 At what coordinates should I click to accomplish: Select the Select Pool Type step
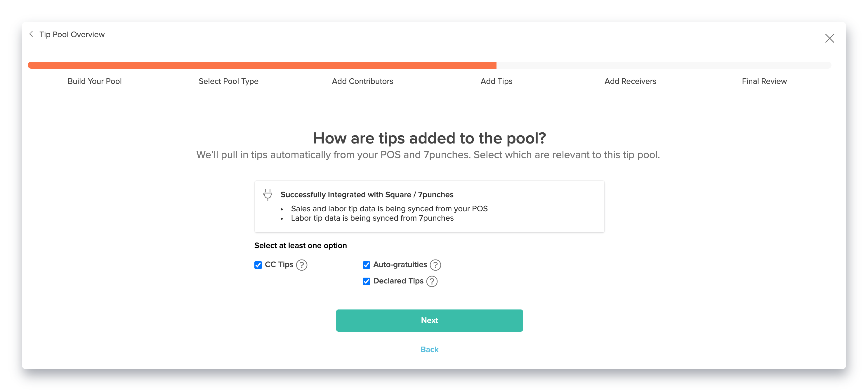[x=228, y=81]
